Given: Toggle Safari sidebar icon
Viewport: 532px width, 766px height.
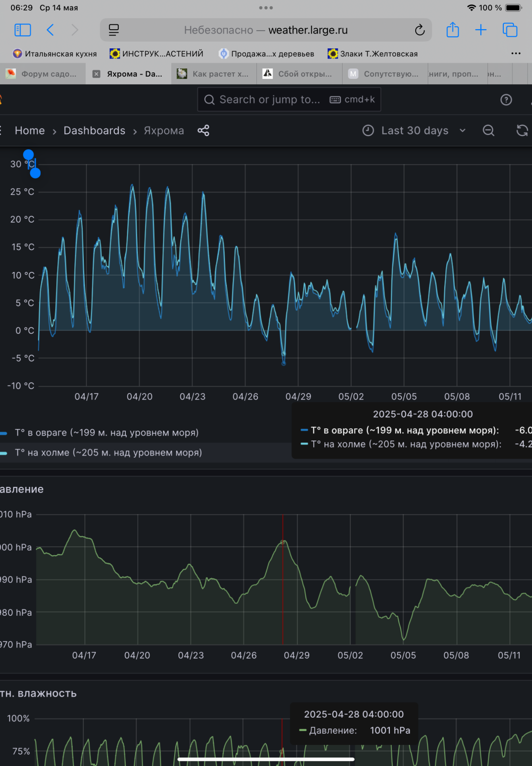Looking at the screenshot, I should click(23, 30).
